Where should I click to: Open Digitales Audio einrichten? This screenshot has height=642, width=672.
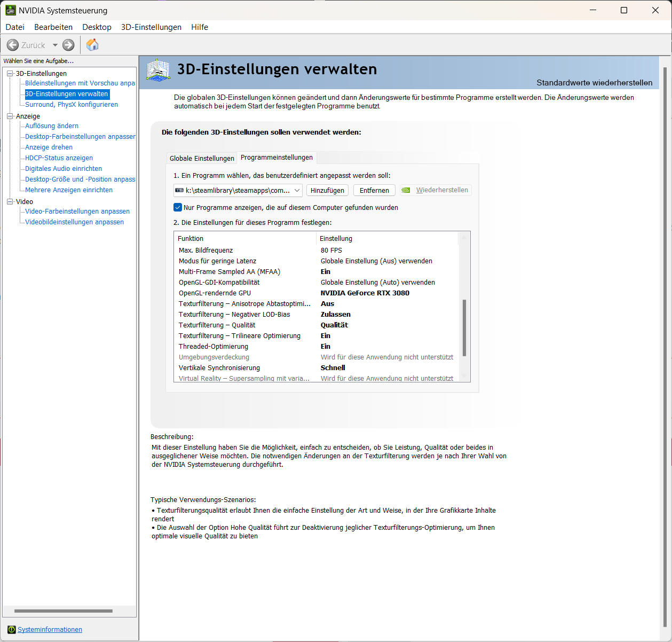[x=64, y=169]
